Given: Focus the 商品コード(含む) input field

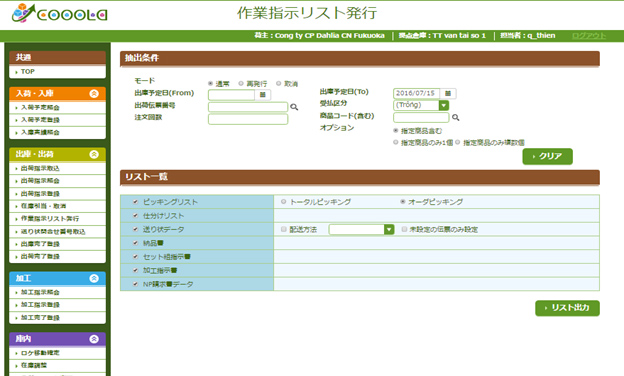Looking at the screenshot, I should click(x=421, y=117).
